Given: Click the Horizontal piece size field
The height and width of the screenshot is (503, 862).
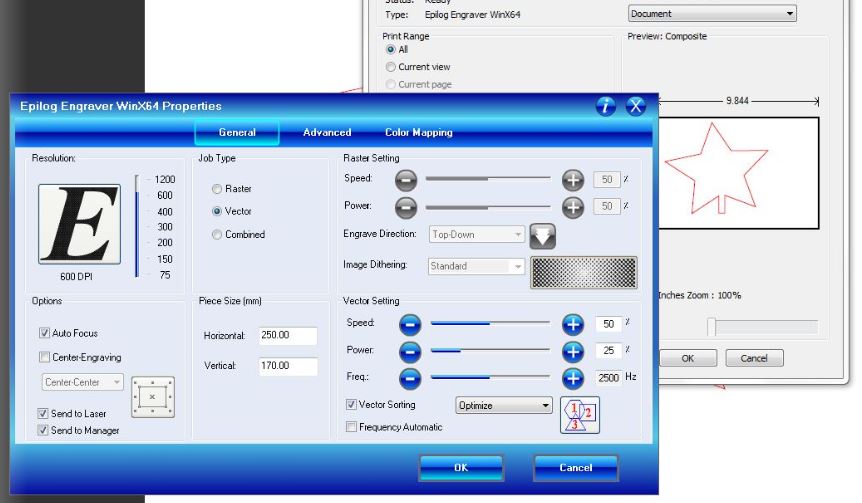Looking at the screenshot, I should (288, 335).
